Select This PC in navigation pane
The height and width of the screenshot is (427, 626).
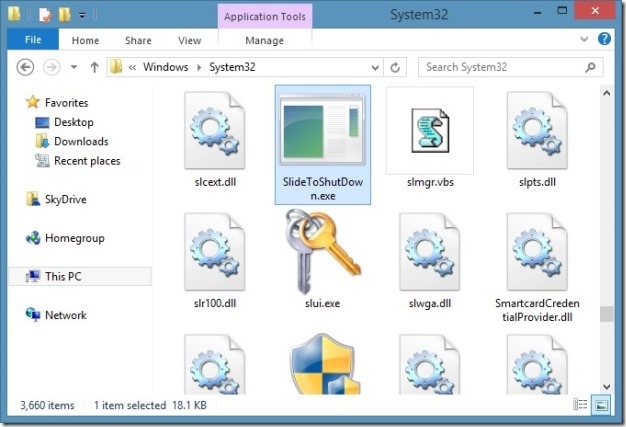pos(80,276)
